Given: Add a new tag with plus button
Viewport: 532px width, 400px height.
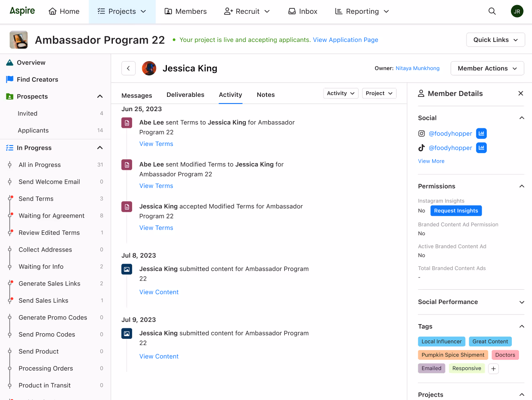Looking at the screenshot, I should coord(493,369).
